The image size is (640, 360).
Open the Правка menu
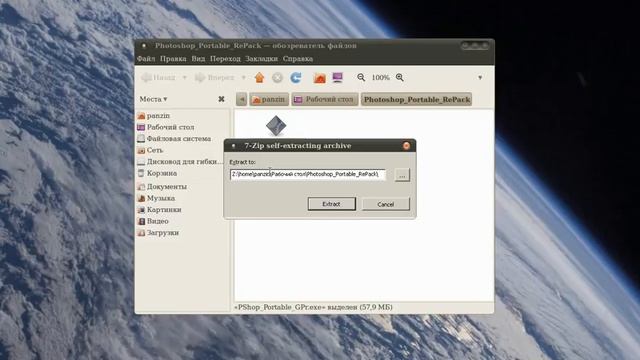pos(173,59)
